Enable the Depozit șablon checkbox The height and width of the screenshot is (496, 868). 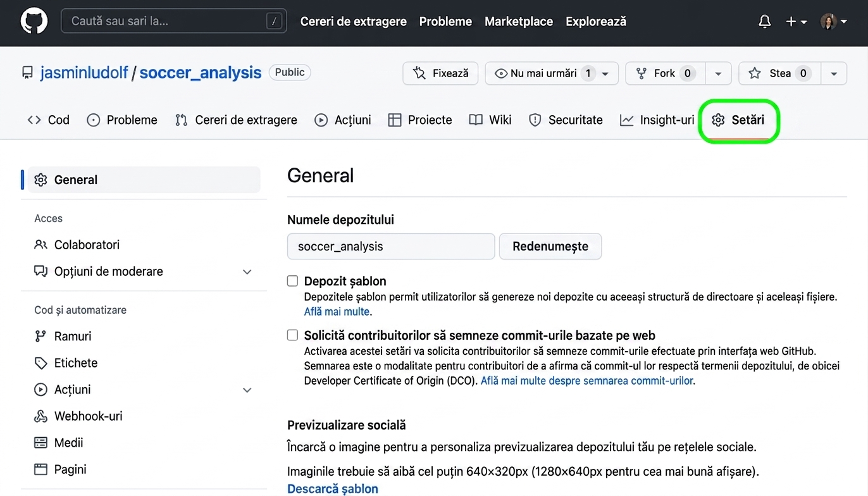pyautogui.click(x=292, y=281)
